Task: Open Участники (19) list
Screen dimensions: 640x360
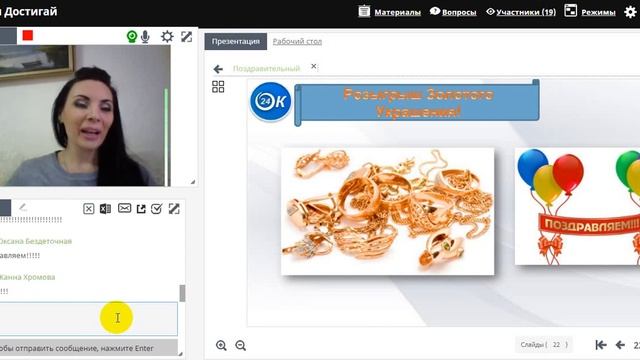Action: tap(526, 12)
